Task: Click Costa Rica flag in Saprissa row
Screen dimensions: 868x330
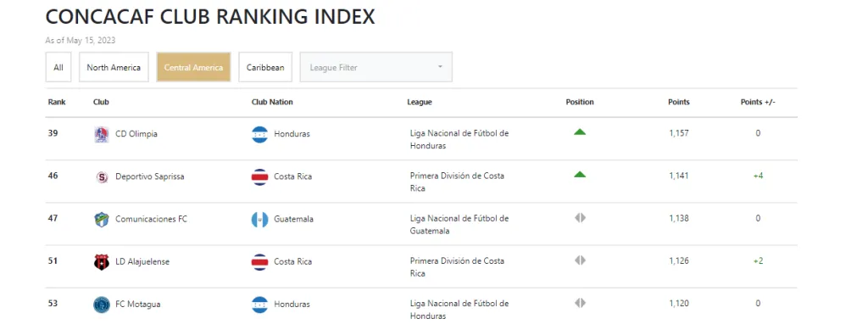Action: pyautogui.click(x=259, y=177)
